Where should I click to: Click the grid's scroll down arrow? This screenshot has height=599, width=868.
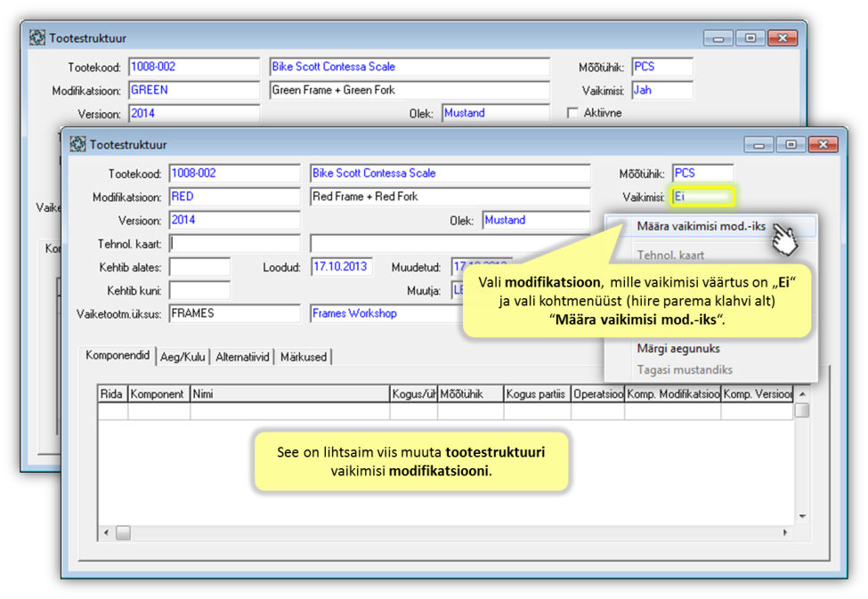tap(802, 516)
